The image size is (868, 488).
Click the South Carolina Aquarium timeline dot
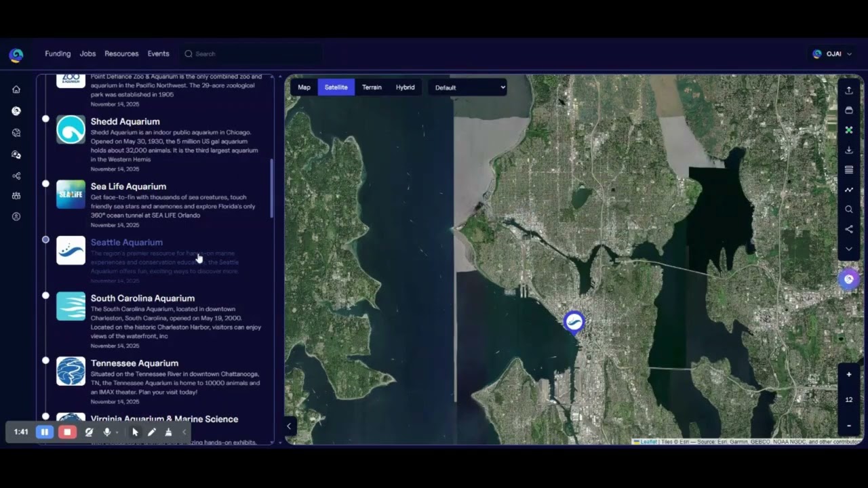click(45, 296)
